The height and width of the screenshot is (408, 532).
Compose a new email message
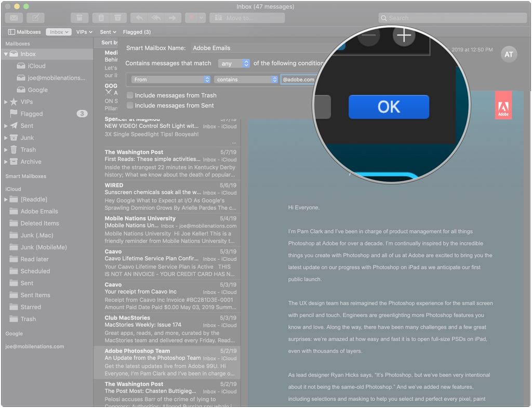(34, 18)
